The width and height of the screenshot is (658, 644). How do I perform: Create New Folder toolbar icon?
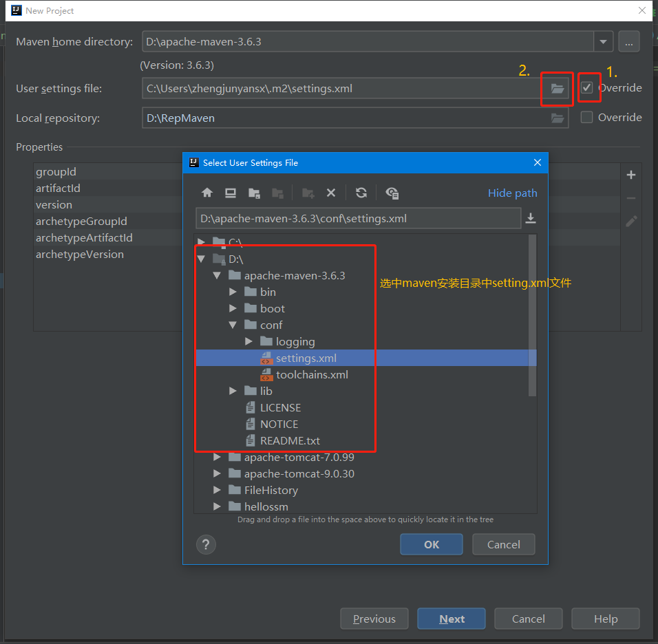coord(308,193)
